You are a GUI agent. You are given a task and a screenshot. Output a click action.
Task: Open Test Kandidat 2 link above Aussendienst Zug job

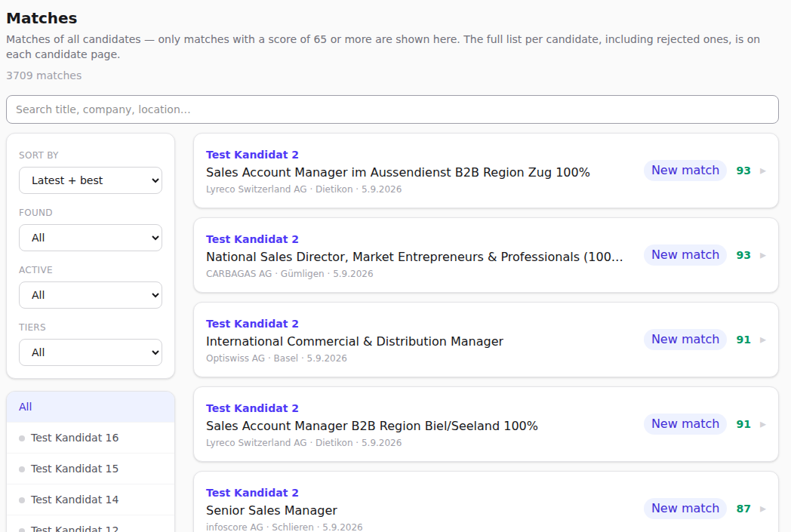pyautogui.click(x=252, y=155)
